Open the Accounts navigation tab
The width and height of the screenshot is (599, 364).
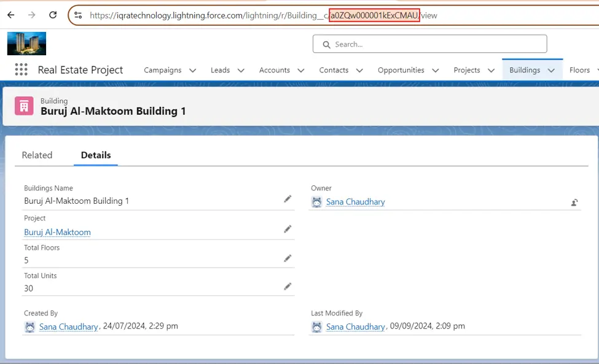pyautogui.click(x=274, y=70)
